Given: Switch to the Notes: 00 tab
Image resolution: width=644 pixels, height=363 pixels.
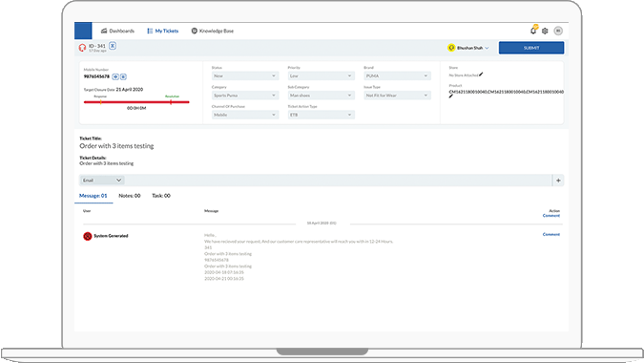Looking at the screenshot, I should 130,196.
